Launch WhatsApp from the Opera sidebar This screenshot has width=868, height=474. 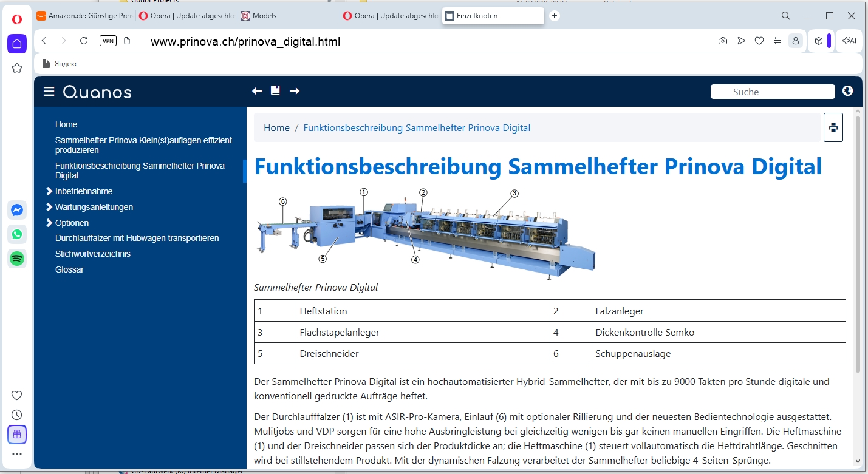(17, 234)
